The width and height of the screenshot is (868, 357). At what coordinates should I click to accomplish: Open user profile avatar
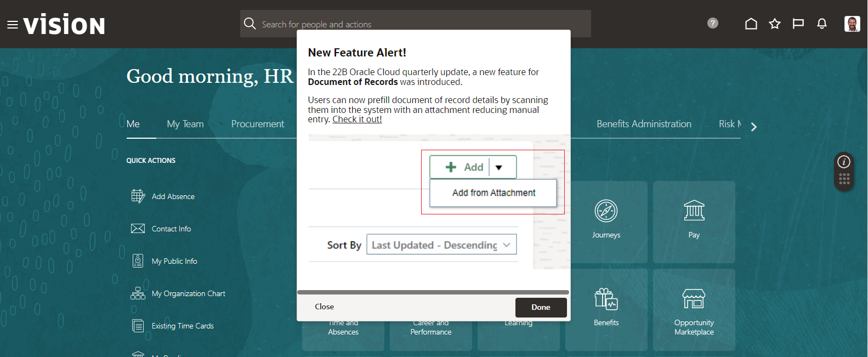click(852, 24)
